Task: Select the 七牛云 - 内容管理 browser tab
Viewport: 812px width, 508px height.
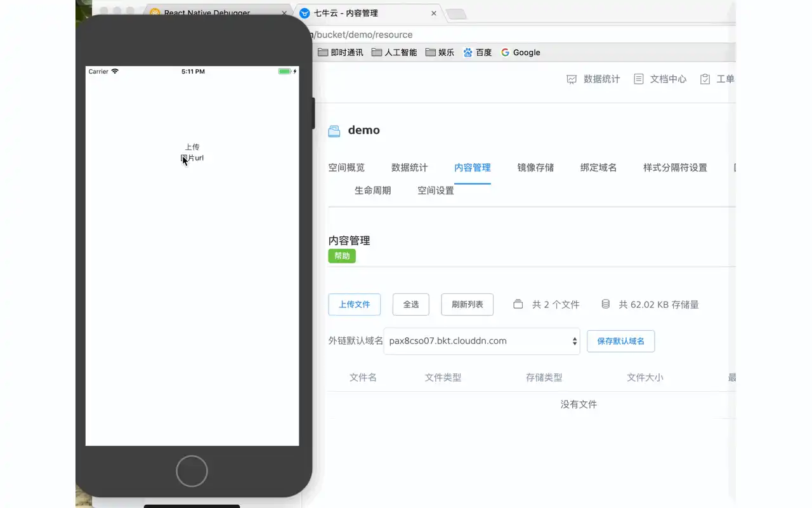Action: pos(346,13)
